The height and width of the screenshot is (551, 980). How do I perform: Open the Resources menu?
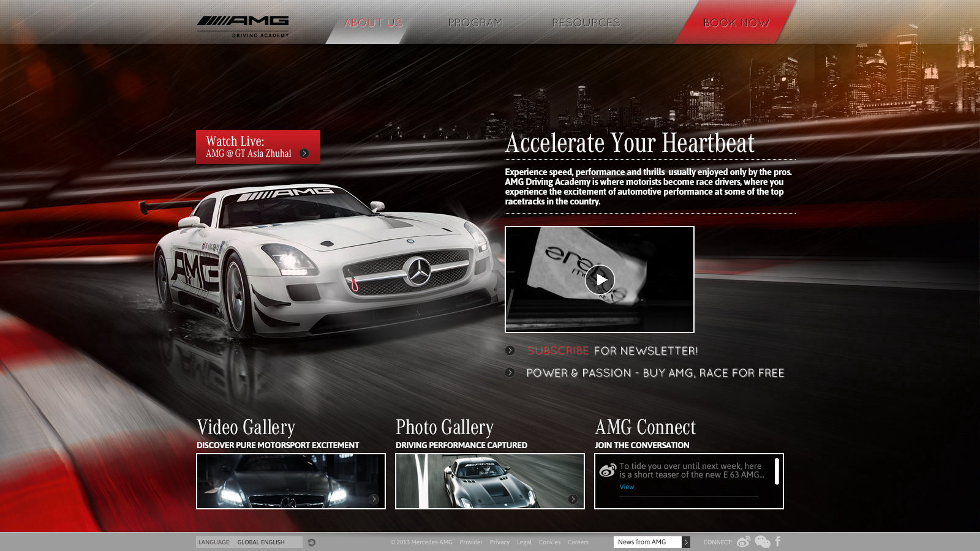click(586, 23)
